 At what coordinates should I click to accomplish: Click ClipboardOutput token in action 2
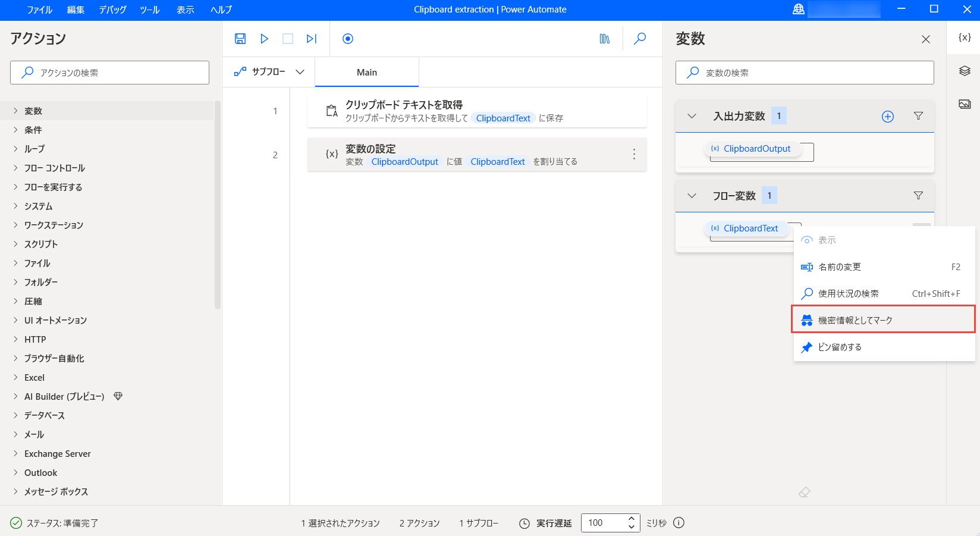pyautogui.click(x=404, y=162)
